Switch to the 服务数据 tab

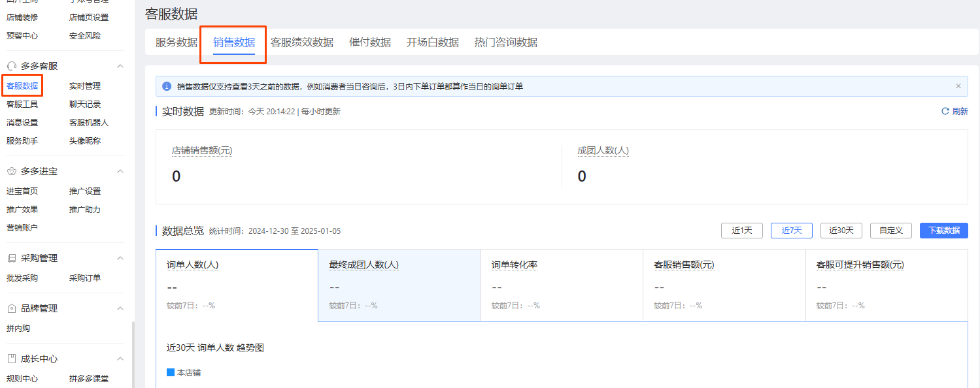click(x=175, y=42)
